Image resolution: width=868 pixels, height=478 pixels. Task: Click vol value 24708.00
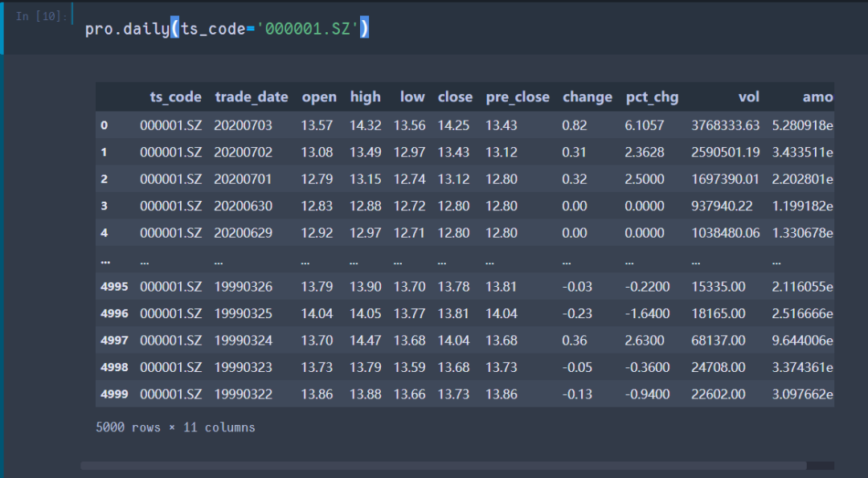tap(718, 367)
